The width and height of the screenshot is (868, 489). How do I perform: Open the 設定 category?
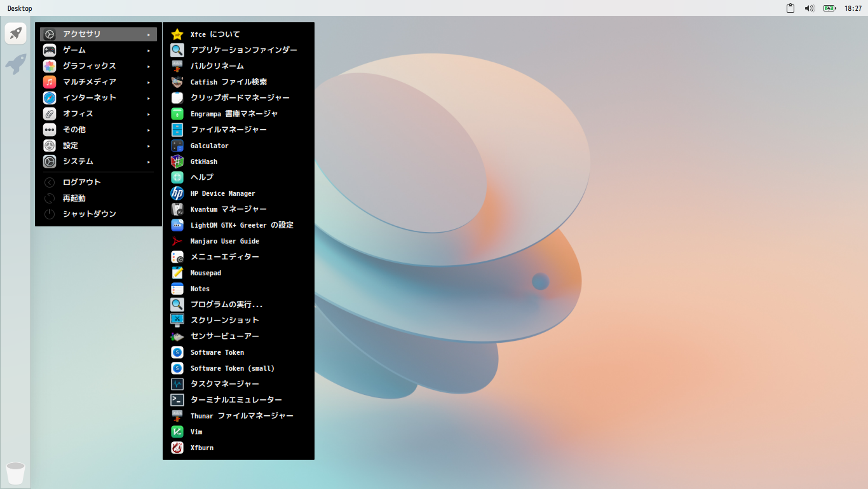tap(98, 146)
